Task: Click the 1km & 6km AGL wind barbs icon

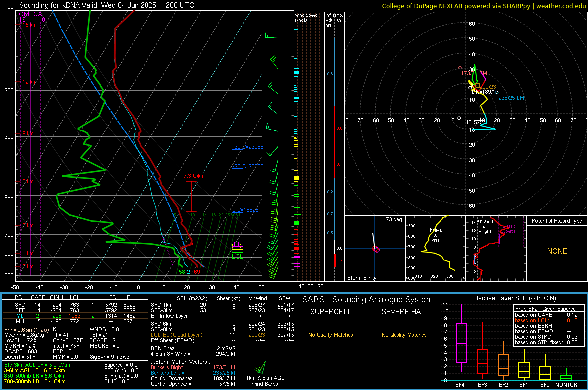Action: pyautogui.click(x=261, y=367)
